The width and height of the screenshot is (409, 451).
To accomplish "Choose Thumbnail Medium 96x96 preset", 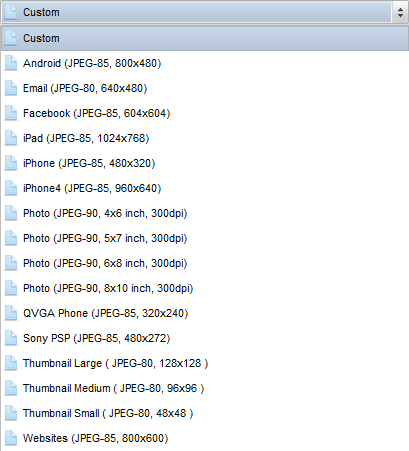I will [205, 388].
